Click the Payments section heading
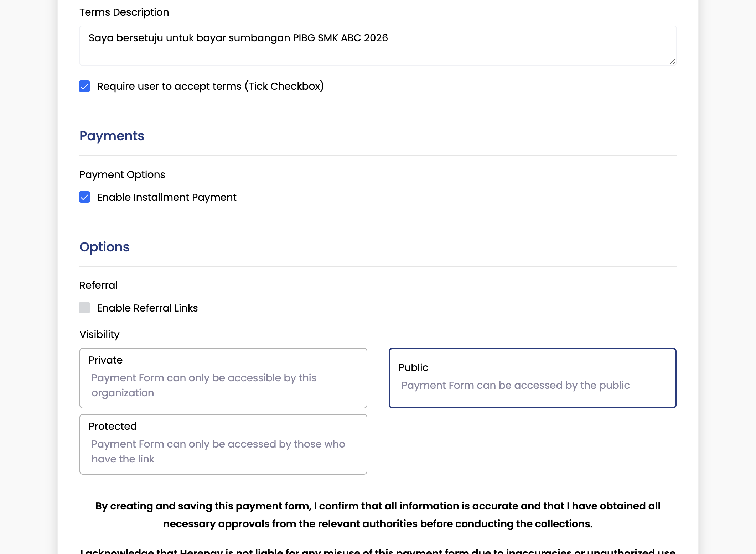The width and height of the screenshot is (756, 554). point(112,136)
